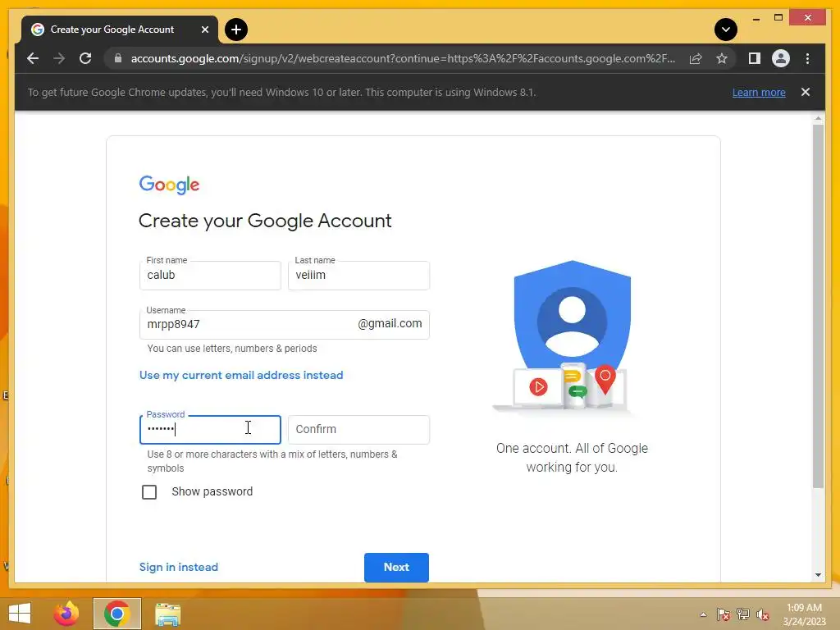Image resolution: width=840 pixels, height=630 pixels.
Task: Open the Windows Start button
Action: point(20,614)
